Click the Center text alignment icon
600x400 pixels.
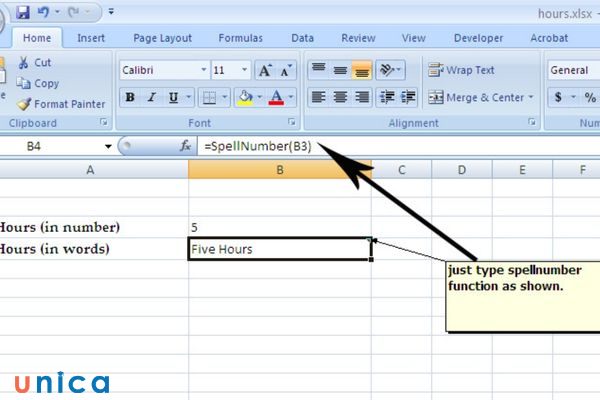[340, 97]
